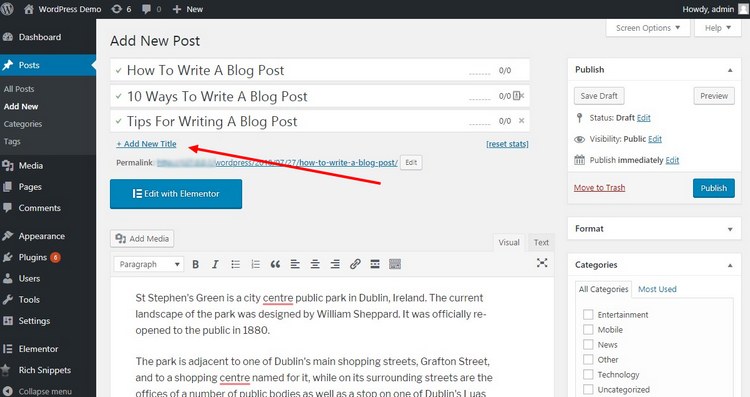Align text center
Image resolution: width=750 pixels, height=397 pixels.
(315, 264)
